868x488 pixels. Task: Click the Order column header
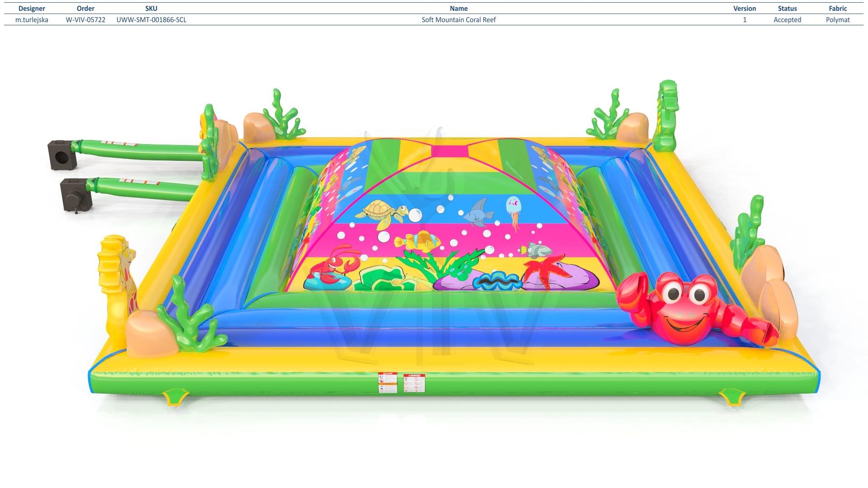pos(85,9)
